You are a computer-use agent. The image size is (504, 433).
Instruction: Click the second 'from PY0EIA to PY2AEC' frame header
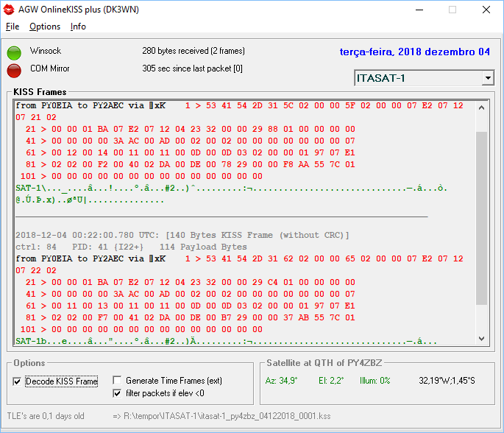90,258
